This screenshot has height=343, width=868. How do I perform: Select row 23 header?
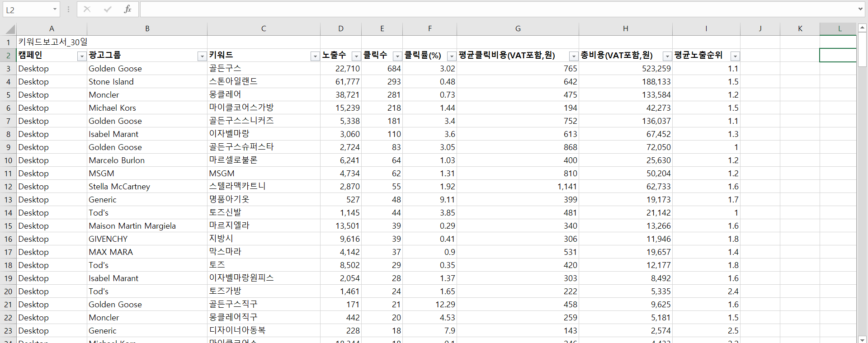(8, 331)
